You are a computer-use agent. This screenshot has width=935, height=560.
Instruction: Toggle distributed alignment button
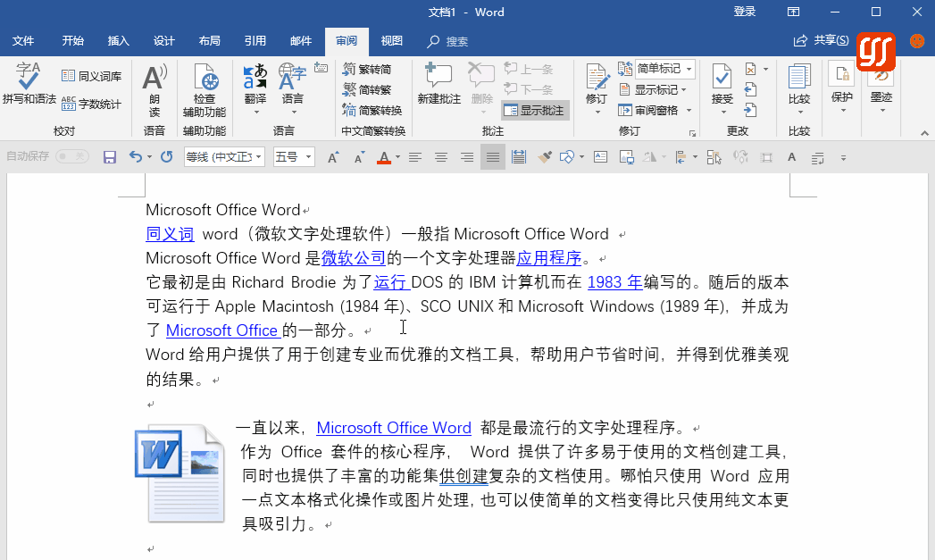pos(519,157)
